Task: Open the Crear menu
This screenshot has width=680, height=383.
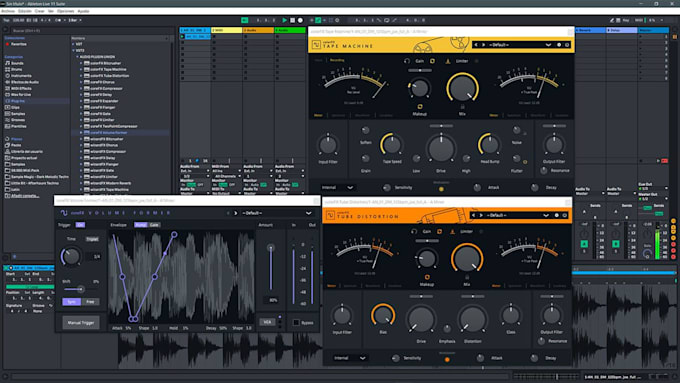Action: click(x=39, y=11)
